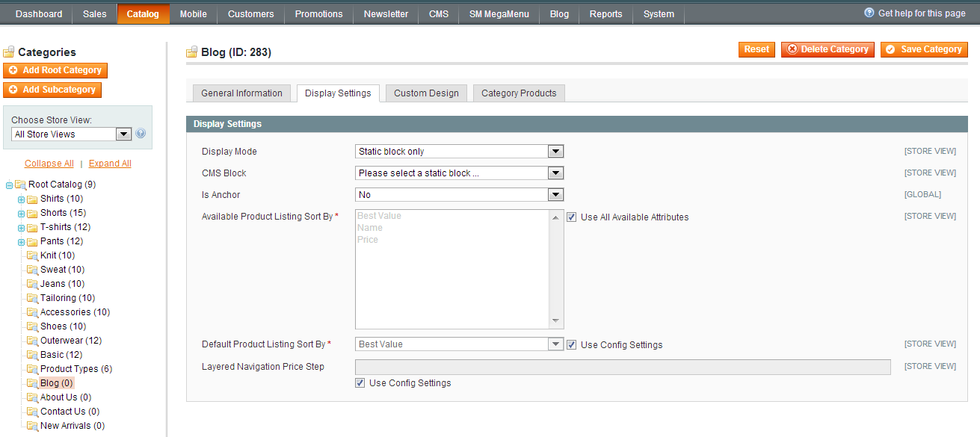Click the Jeans category folder icon

(x=33, y=284)
